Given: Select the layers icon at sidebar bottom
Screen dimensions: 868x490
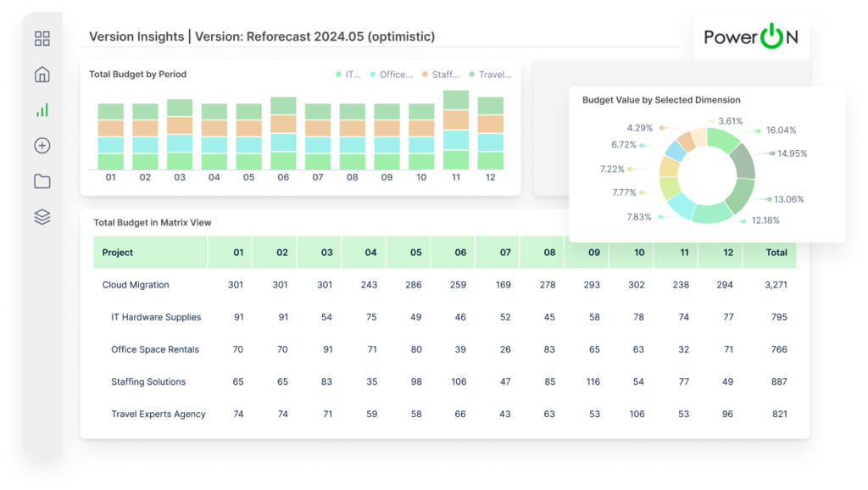Looking at the screenshot, I should (x=42, y=216).
